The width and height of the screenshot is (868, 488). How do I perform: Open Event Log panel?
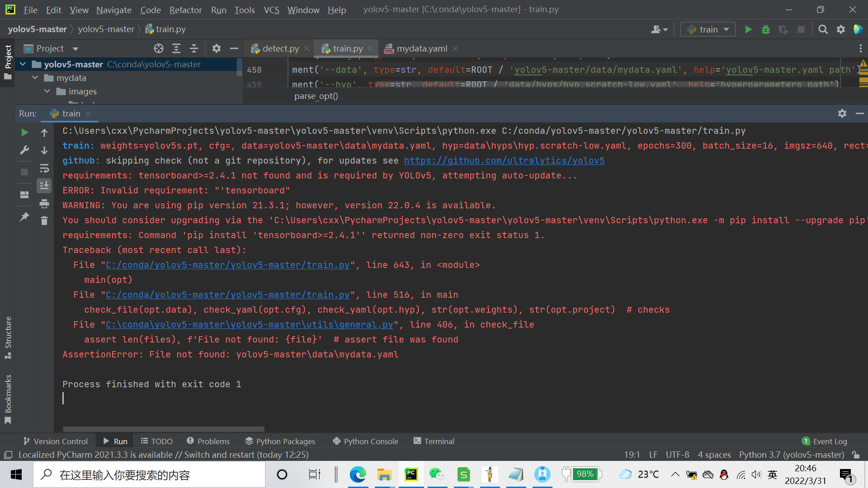coord(825,441)
